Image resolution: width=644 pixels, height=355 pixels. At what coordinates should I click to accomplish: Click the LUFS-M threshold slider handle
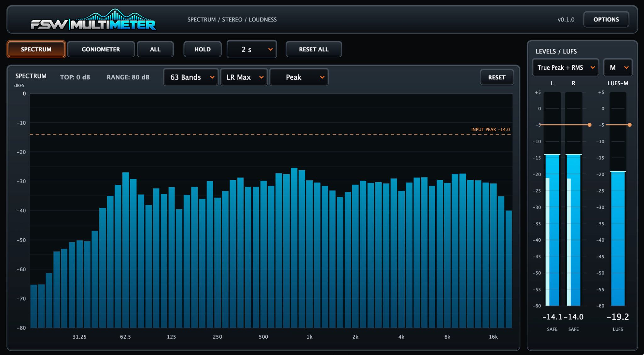pos(630,125)
